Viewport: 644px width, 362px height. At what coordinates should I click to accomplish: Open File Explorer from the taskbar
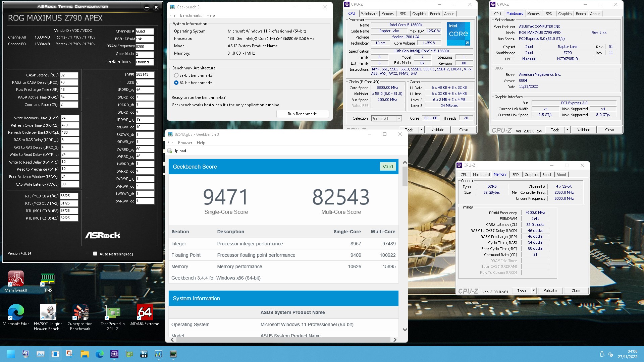[85, 354]
